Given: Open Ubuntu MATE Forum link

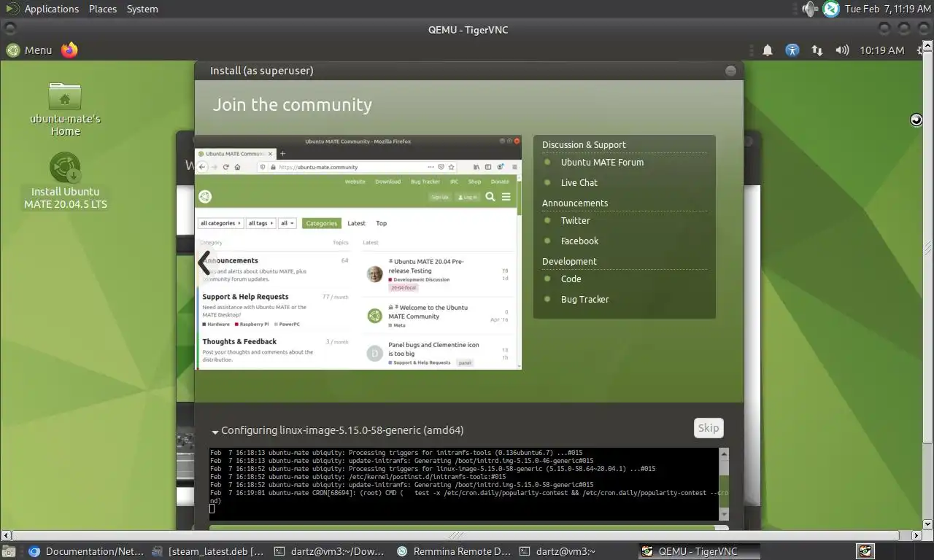Looking at the screenshot, I should [x=602, y=162].
